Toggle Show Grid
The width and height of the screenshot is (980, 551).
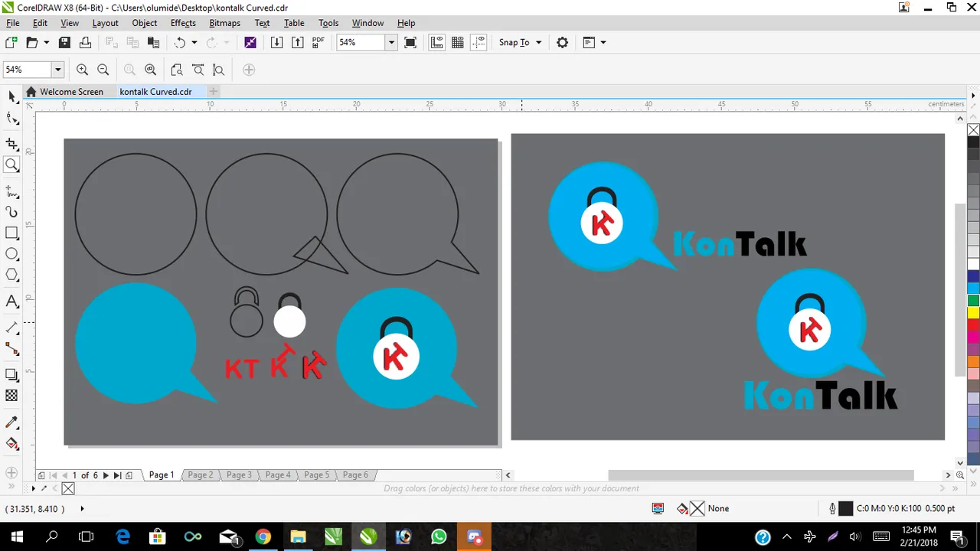(458, 43)
